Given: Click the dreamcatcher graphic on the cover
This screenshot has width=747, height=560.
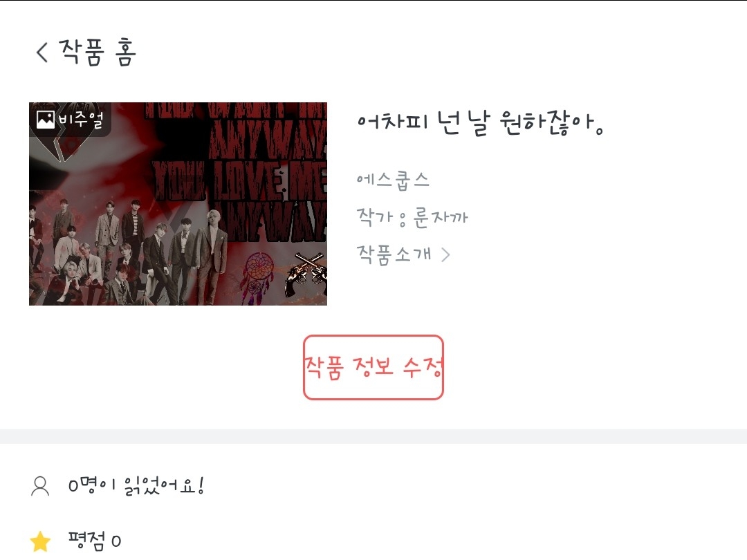Looking at the screenshot, I should pyautogui.click(x=258, y=277).
